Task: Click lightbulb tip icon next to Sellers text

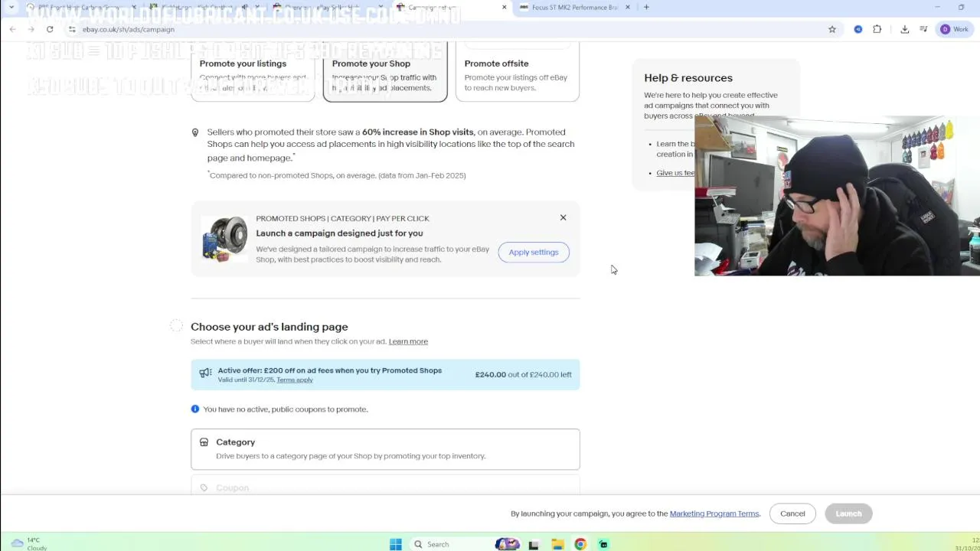Action: 195,133
